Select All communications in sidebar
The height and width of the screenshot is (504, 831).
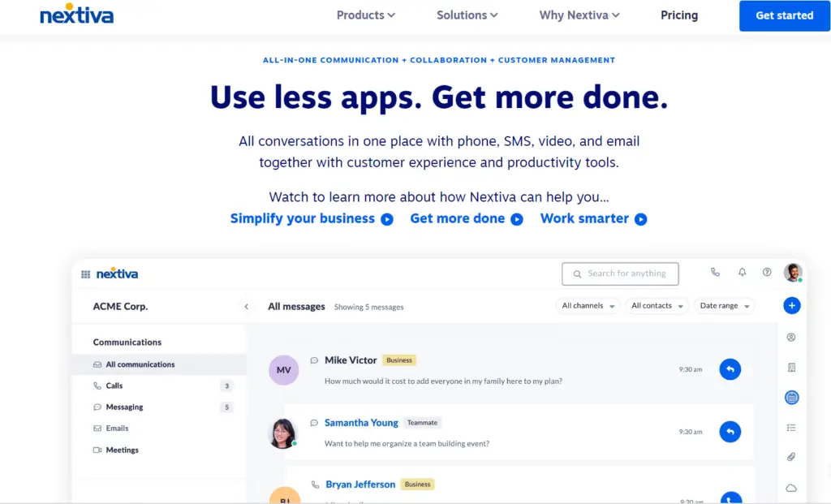[159, 364]
